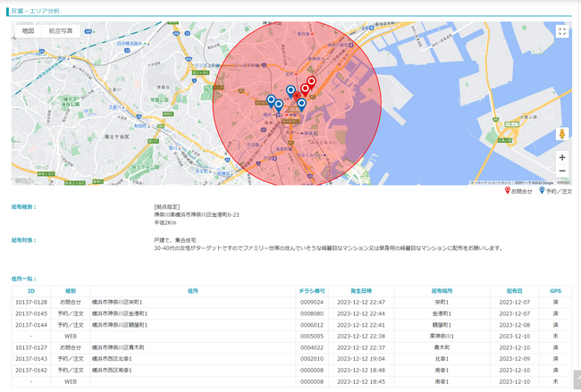Click the uppermost red inquiry map marker
581x392 pixels.
click(x=312, y=82)
